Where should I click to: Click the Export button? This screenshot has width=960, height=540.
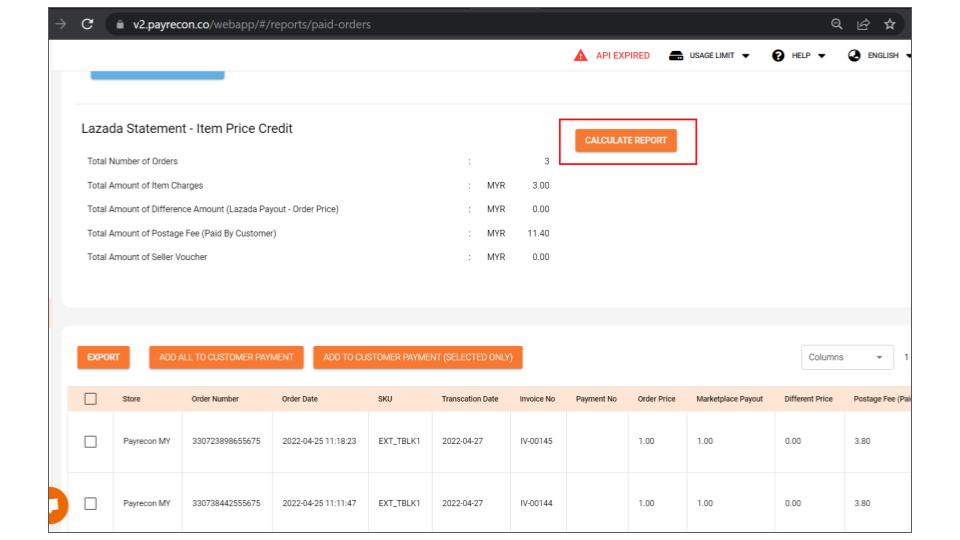coord(103,357)
